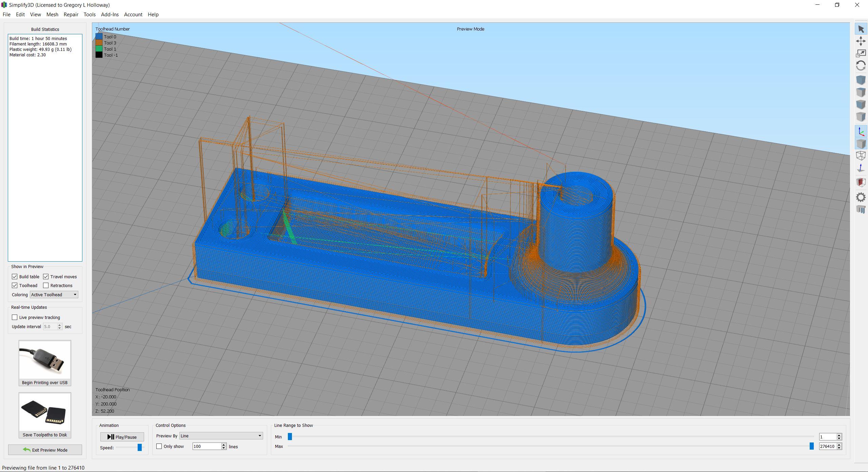Uncheck the Travel moves checkbox
The width and height of the screenshot is (868, 472).
46,277
